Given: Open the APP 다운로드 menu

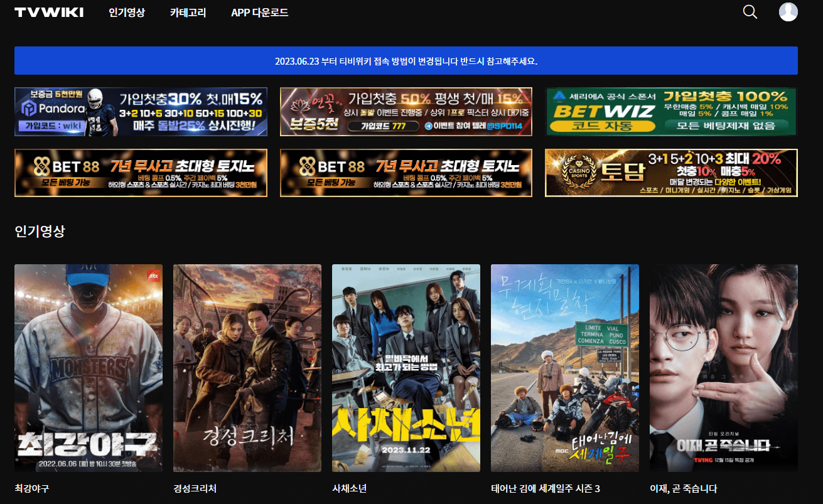Looking at the screenshot, I should coord(260,13).
